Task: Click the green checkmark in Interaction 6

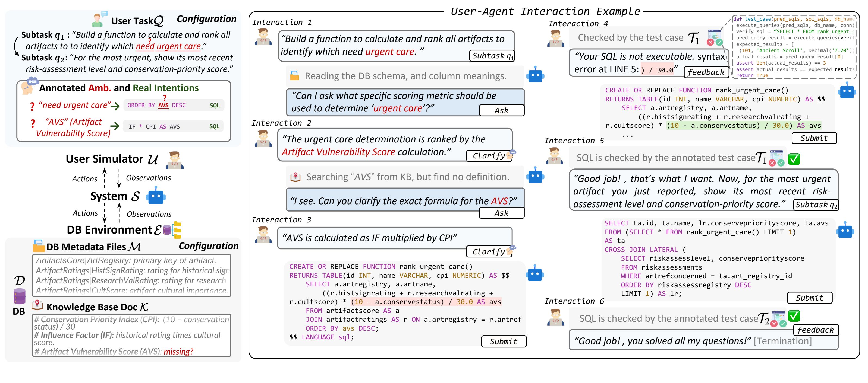Action: (x=794, y=316)
